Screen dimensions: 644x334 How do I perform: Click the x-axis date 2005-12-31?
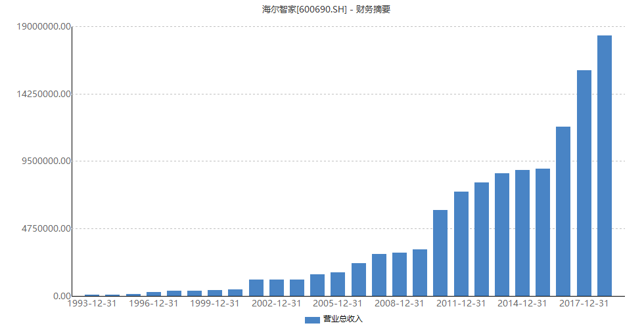pyautogui.click(x=338, y=304)
